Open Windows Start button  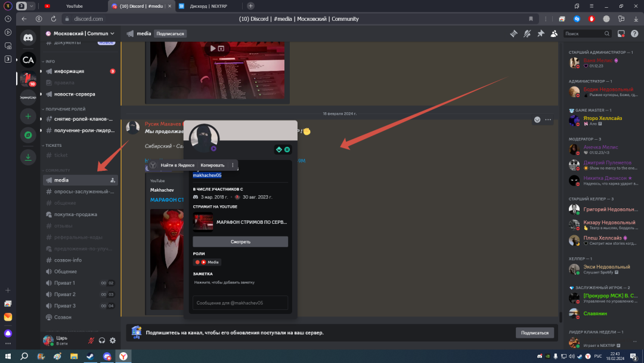pyautogui.click(x=8, y=356)
